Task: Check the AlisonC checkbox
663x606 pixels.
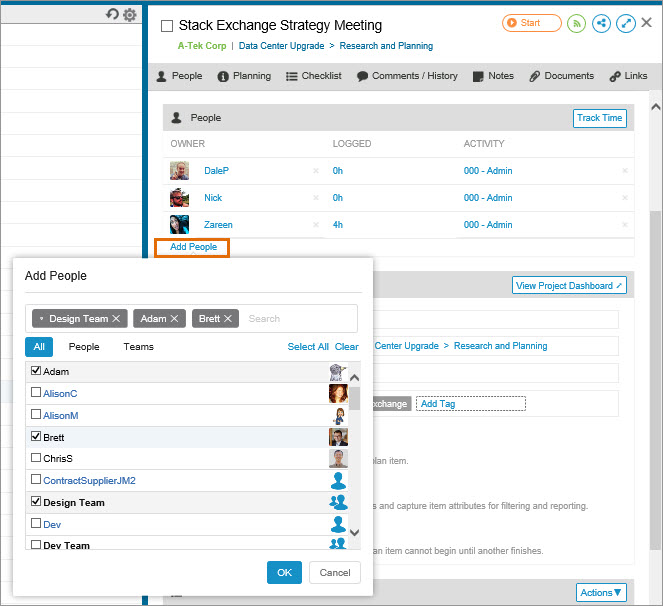Action: pos(36,394)
